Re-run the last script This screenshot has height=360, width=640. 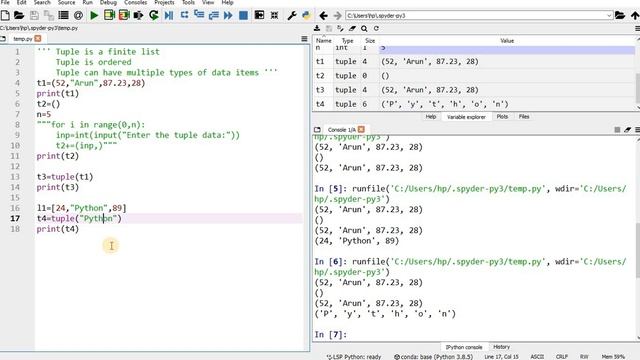[x=154, y=16]
